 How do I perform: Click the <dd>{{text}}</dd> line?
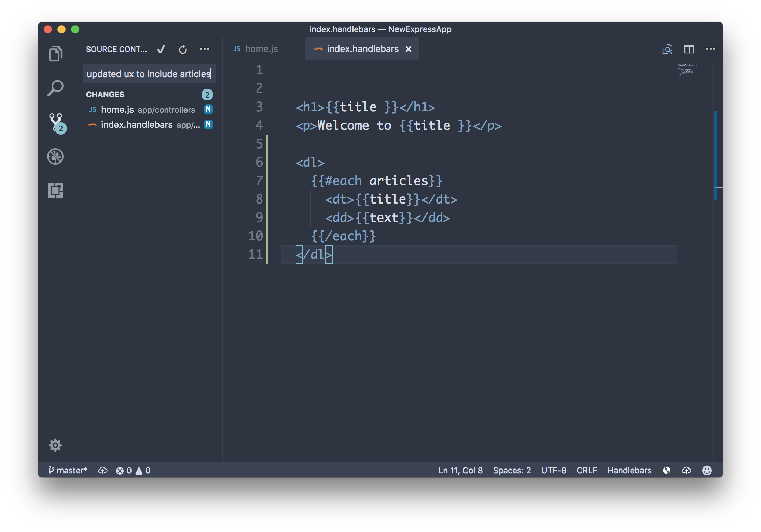387,218
